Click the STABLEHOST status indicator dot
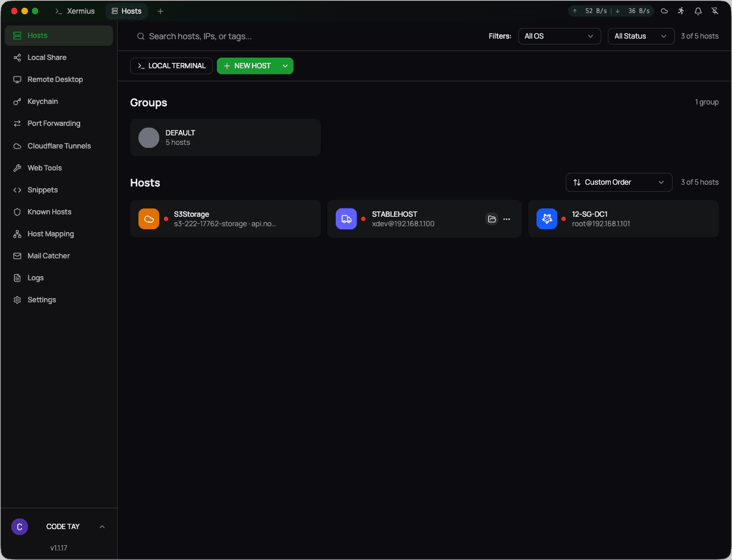Viewport: 732px width, 560px height. click(x=363, y=219)
